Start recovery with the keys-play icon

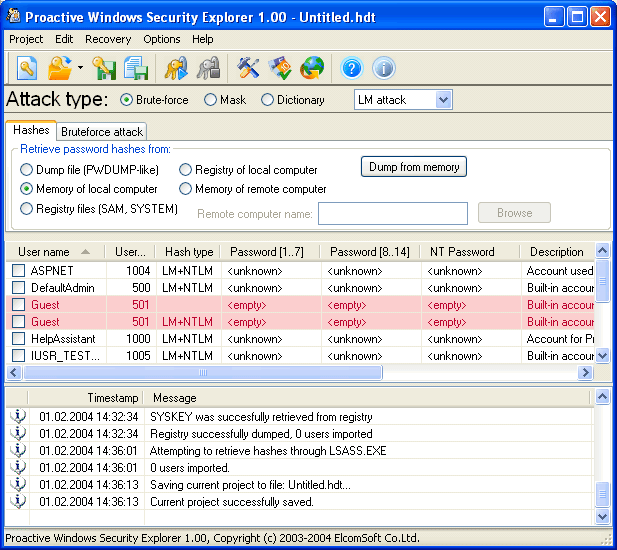tap(176, 68)
